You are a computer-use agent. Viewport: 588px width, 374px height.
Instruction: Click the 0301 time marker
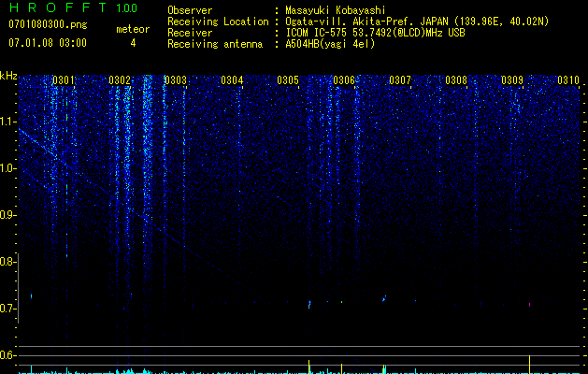point(63,80)
